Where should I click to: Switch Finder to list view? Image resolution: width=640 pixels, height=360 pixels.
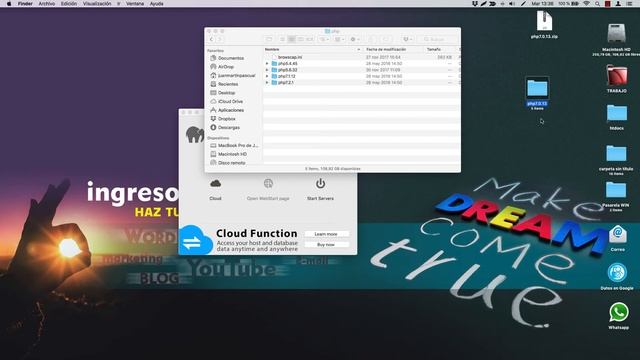pos(291,39)
